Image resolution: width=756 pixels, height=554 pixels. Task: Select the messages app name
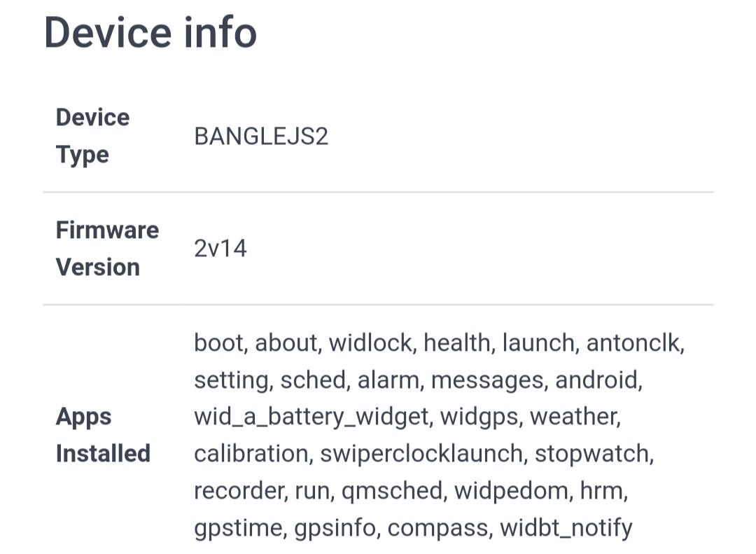click(487, 380)
